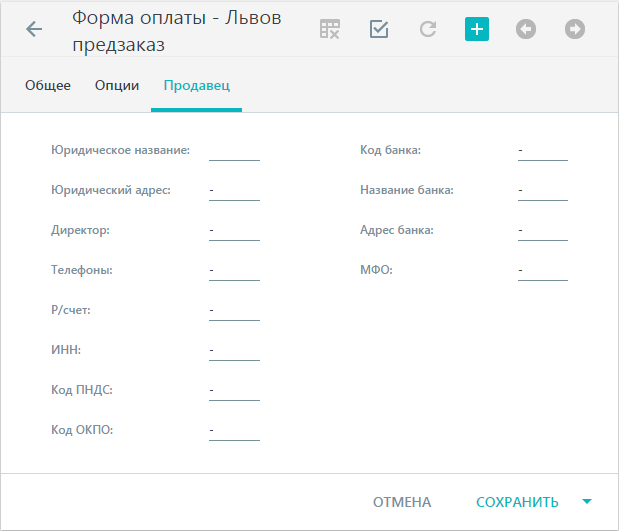
Task: Focus the Юридическое название field
Action: [x=234, y=151]
